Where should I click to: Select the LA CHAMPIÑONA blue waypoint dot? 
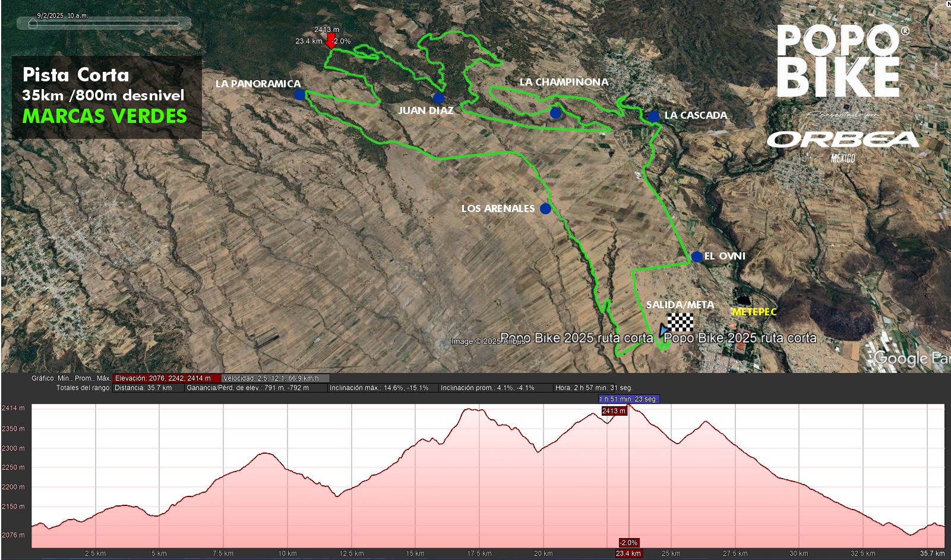coord(555,113)
